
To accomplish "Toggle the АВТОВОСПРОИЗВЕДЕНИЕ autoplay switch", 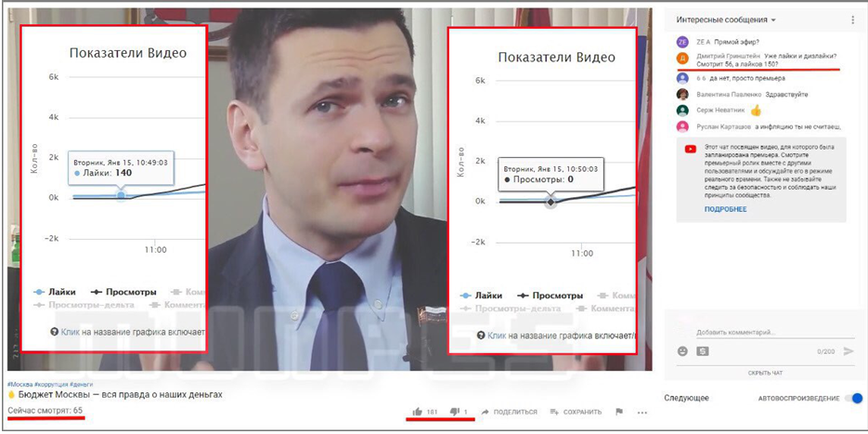I will [x=852, y=398].
